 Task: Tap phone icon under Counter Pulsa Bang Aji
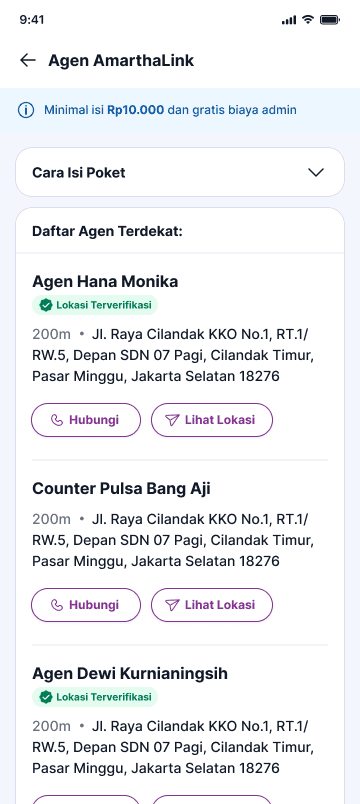57,605
